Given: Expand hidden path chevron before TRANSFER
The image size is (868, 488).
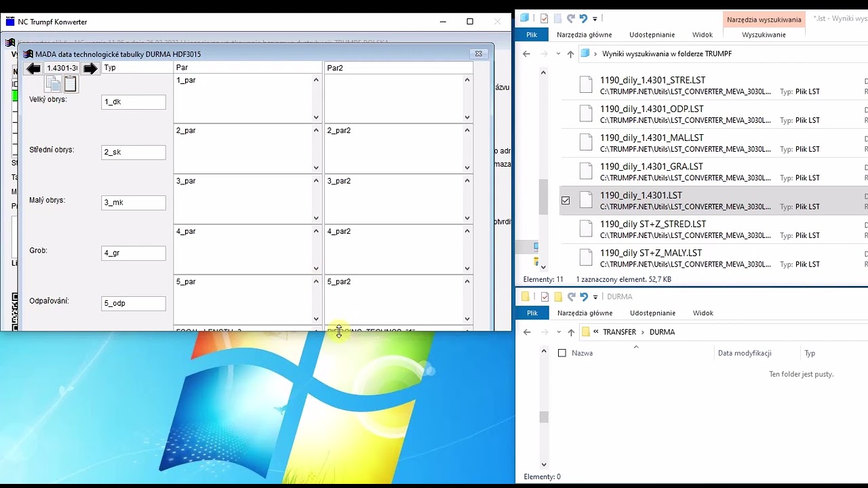Looking at the screenshot, I should pyautogui.click(x=596, y=332).
